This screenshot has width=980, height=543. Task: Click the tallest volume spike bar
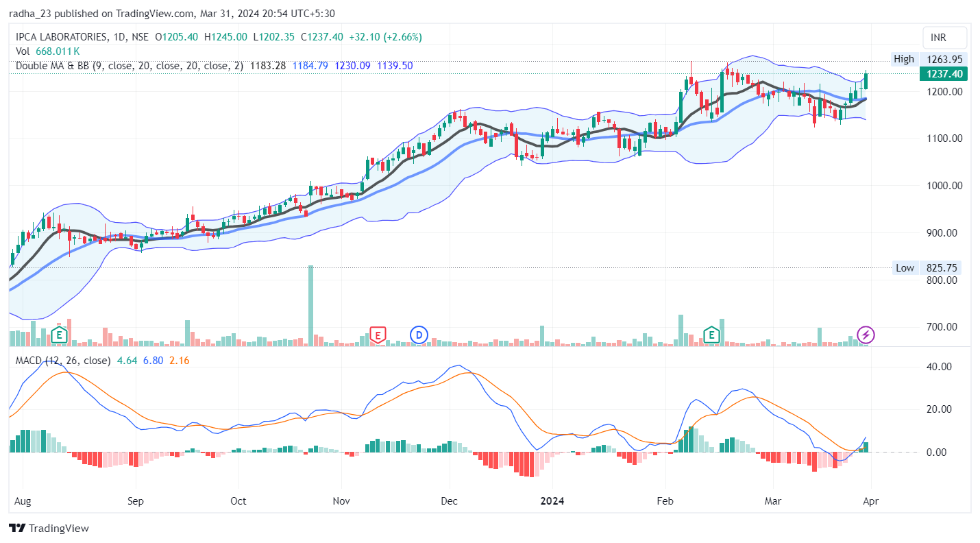click(310, 305)
